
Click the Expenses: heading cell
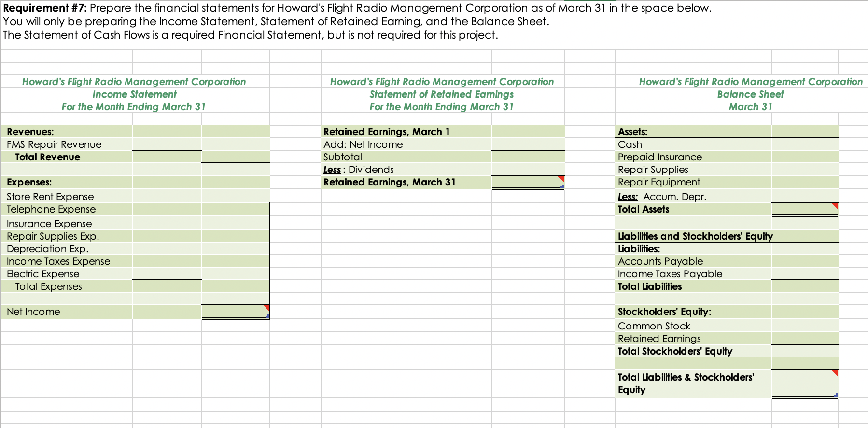tap(67, 182)
